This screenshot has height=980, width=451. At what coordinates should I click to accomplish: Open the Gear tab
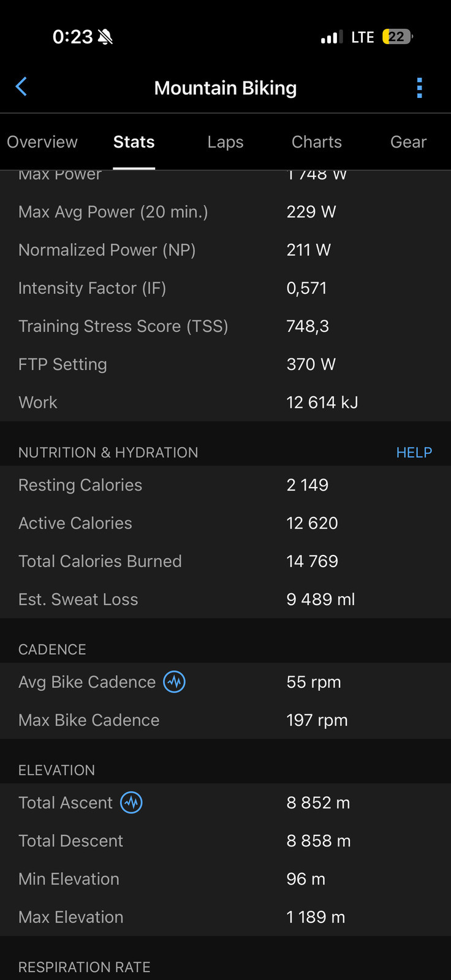point(408,142)
